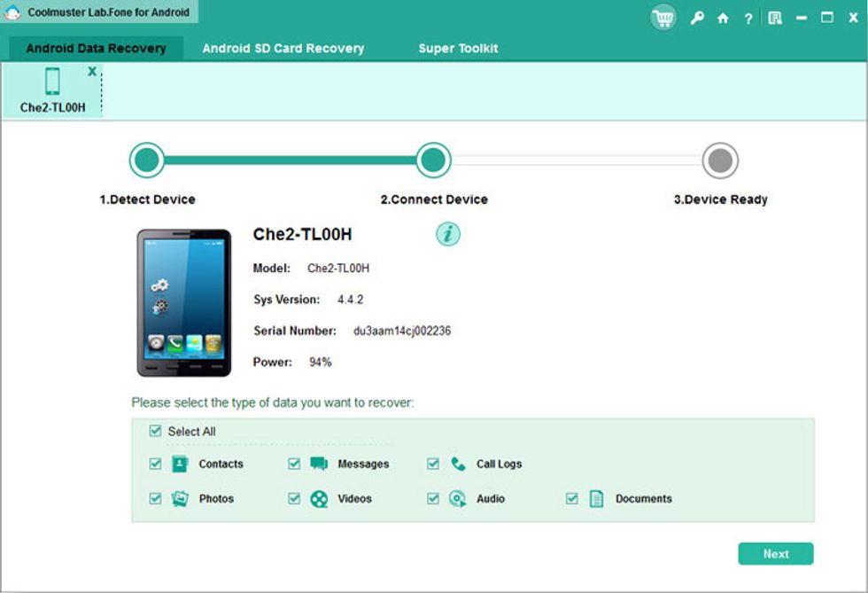The height and width of the screenshot is (593, 868).
Task: Click the Model value Che2-TL00H
Action: point(338,269)
